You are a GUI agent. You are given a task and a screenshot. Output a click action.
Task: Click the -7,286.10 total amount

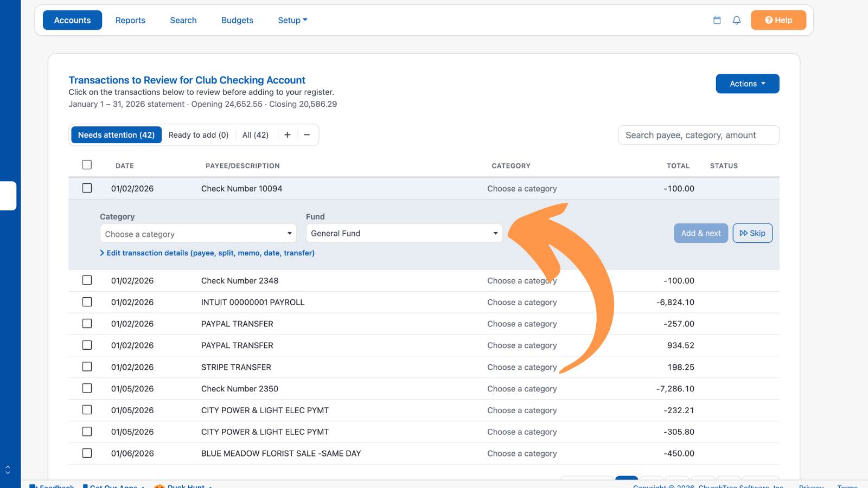(675, 389)
